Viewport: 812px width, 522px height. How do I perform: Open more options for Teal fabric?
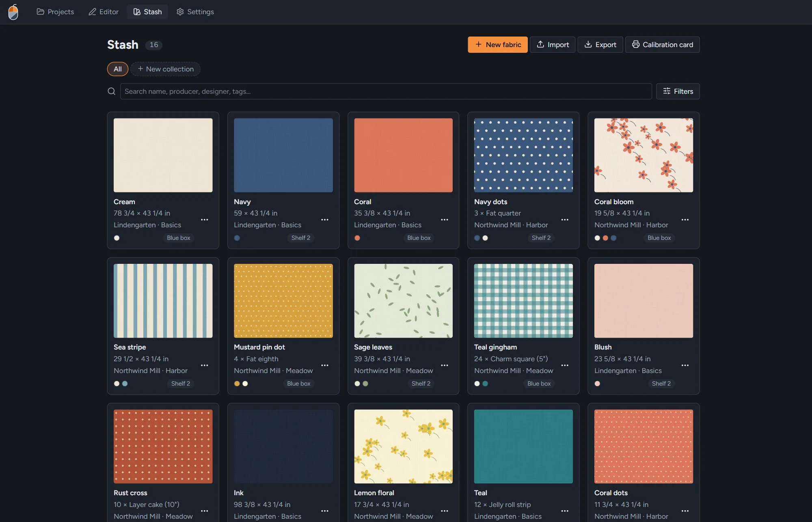(x=565, y=511)
